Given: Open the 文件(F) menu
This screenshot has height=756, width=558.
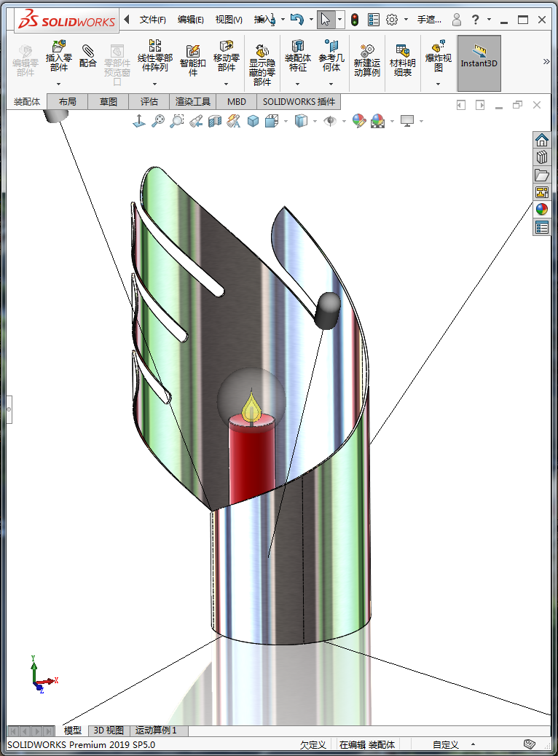Looking at the screenshot, I should click(152, 20).
